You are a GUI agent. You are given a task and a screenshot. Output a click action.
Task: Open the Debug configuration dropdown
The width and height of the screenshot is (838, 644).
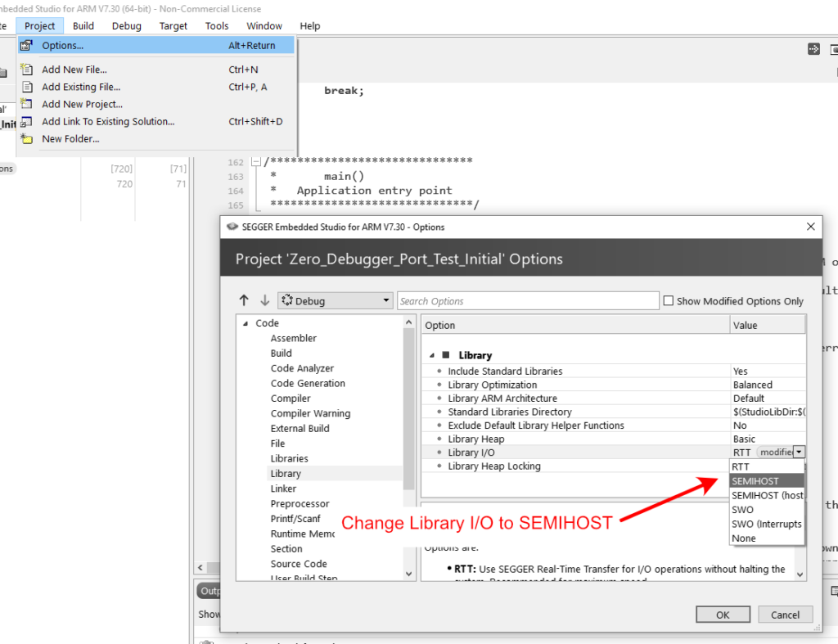pos(335,301)
